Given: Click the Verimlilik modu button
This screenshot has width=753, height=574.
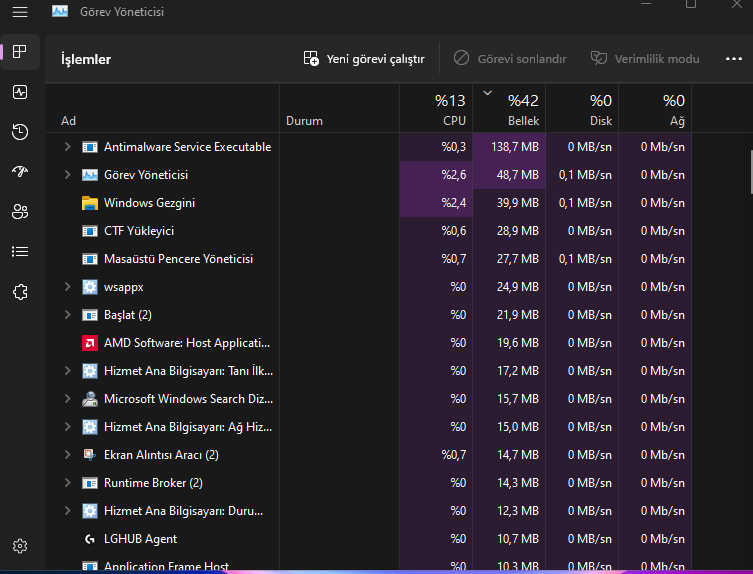Looking at the screenshot, I should tap(645, 59).
